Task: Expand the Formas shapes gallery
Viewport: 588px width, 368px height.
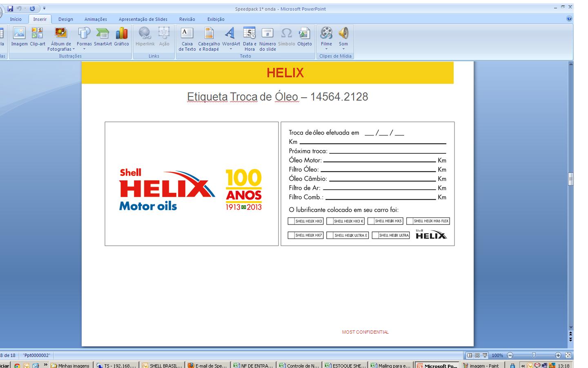Action: click(84, 49)
